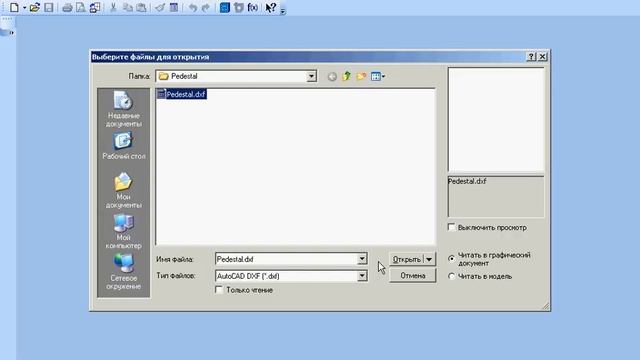Click the icon left of f(x)
The height and width of the screenshot is (360, 640).
coord(239,7)
